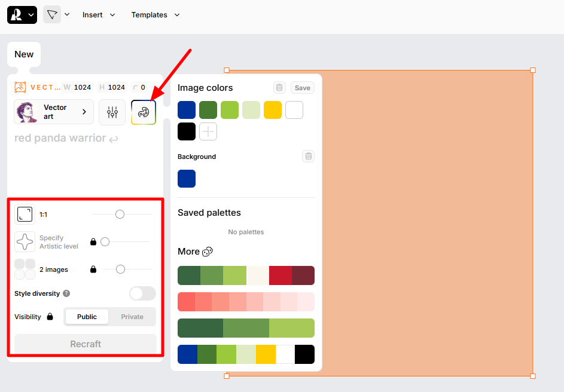Adjust the Artistic level slider
The image size is (564, 392).
pos(105,242)
